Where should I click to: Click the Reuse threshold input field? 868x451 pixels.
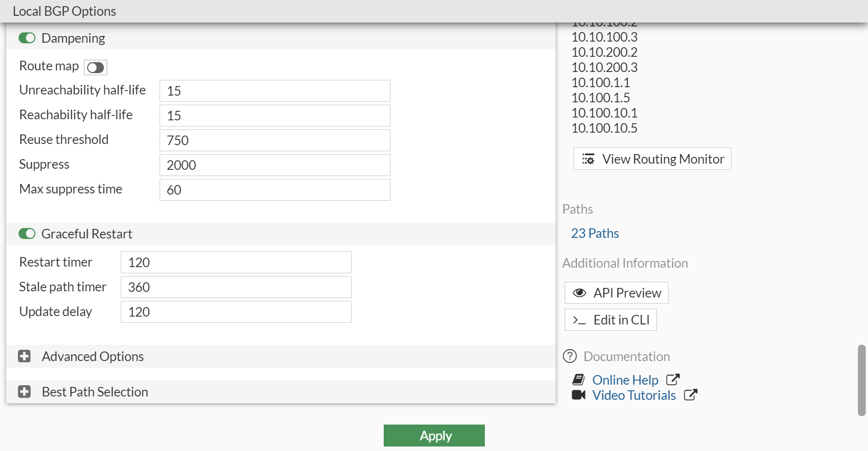275,141
